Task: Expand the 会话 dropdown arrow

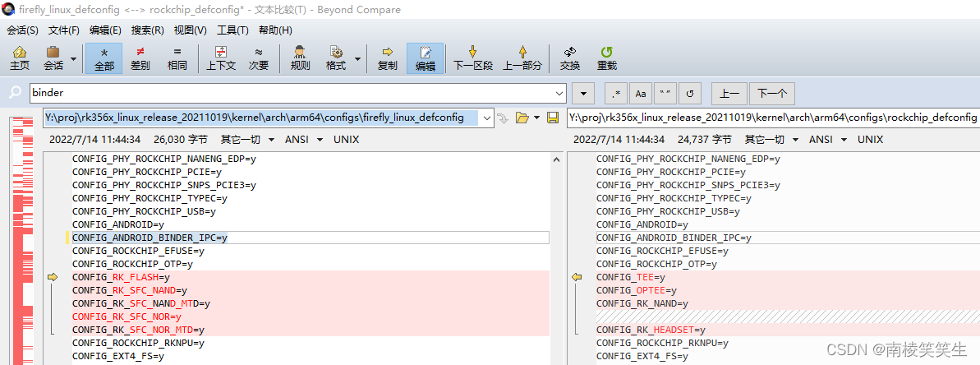Action: 73,58
